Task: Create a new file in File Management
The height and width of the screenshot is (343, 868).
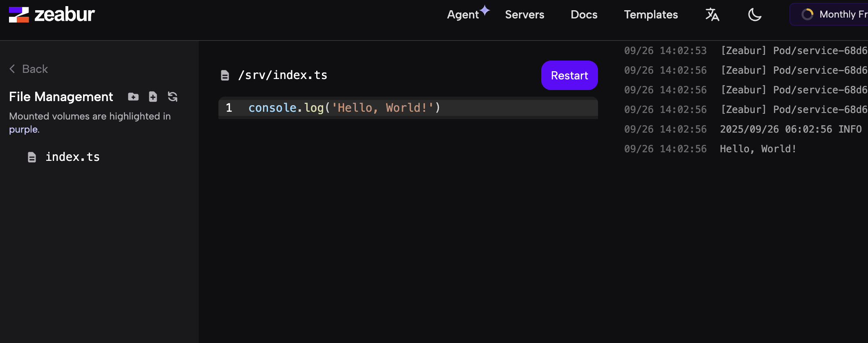Action: (x=153, y=97)
